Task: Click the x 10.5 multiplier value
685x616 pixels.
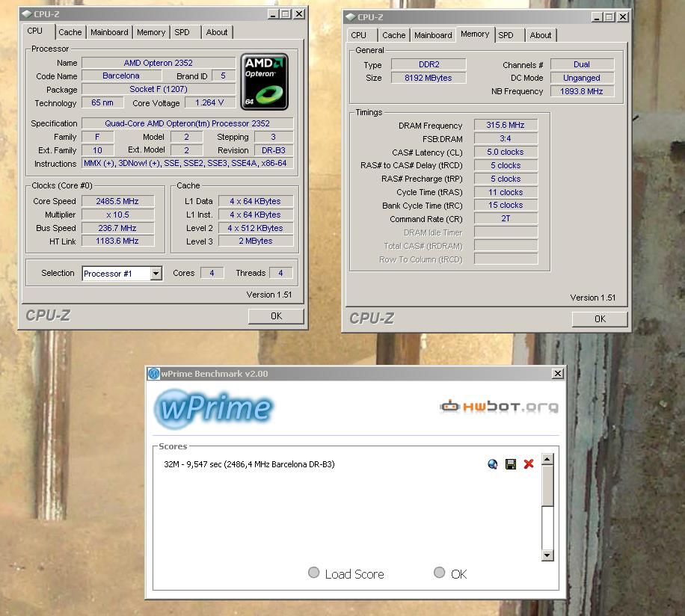Action: tap(117, 215)
